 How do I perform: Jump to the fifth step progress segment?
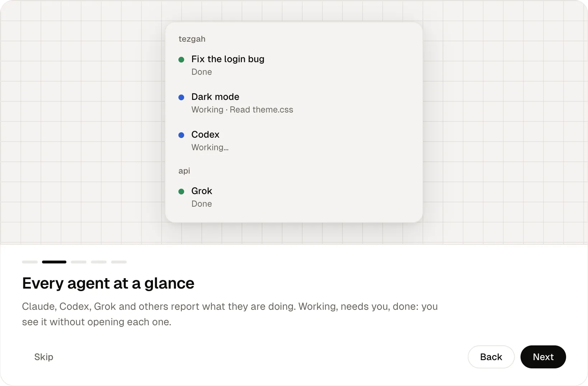tap(119, 262)
